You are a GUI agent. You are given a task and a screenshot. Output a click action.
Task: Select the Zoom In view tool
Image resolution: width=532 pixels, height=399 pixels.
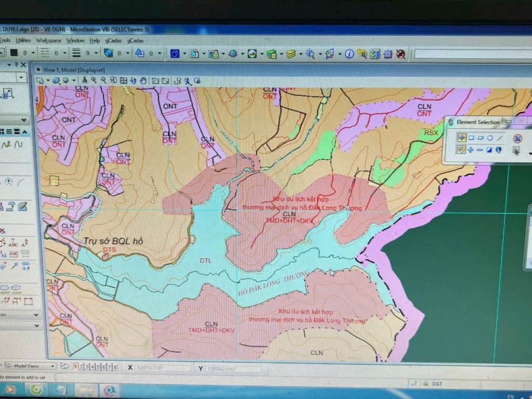click(x=94, y=80)
